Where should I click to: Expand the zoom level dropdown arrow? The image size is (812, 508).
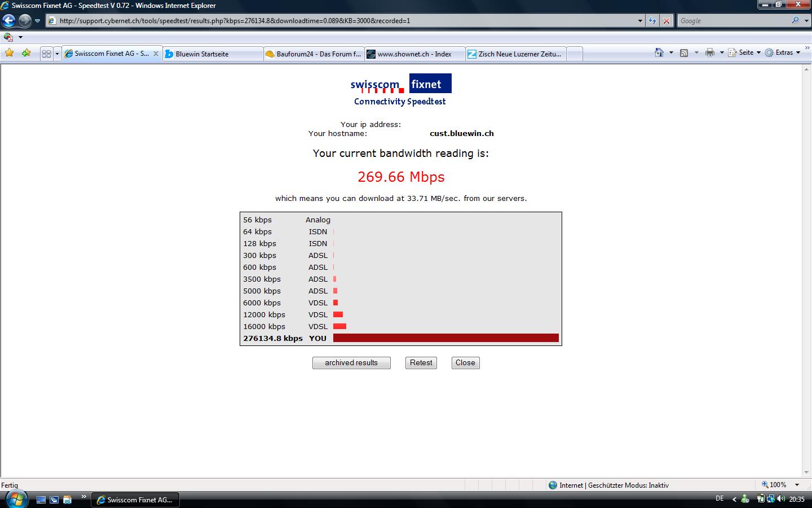pos(797,485)
